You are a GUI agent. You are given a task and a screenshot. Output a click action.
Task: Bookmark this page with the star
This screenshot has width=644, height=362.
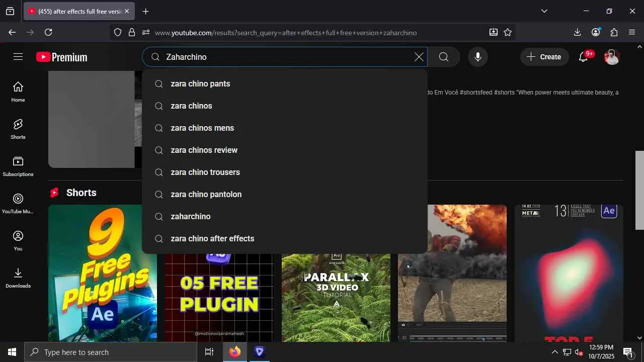tap(508, 32)
